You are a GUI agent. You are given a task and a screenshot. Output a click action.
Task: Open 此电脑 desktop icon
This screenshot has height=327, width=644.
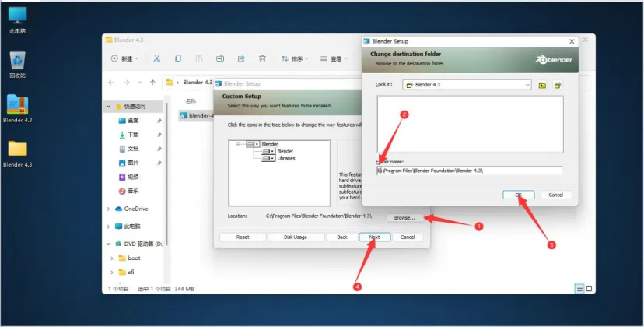(18, 19)
